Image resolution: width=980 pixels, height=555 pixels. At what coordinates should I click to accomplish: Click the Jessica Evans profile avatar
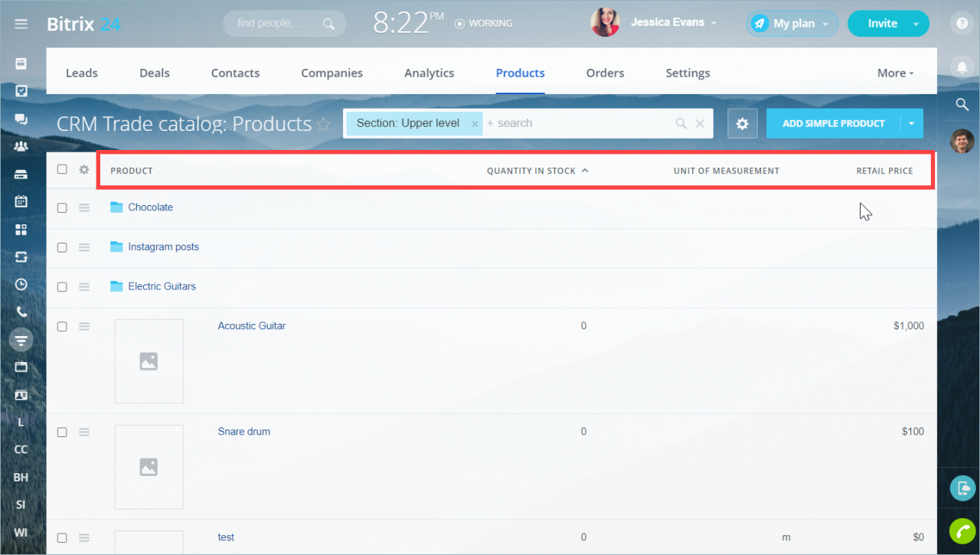[605, 23]
